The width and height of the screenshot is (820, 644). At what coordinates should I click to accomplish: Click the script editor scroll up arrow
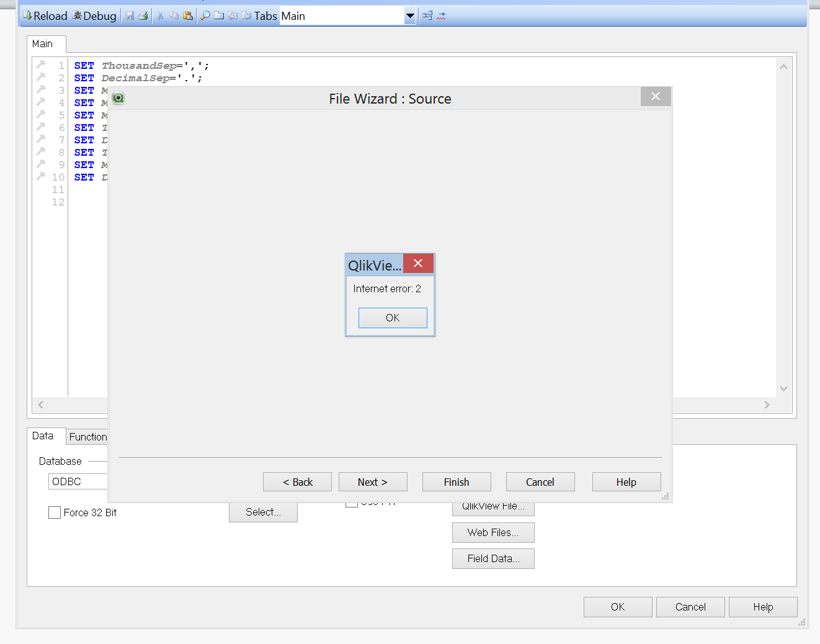pyautogui.click(x=783, y=66)
